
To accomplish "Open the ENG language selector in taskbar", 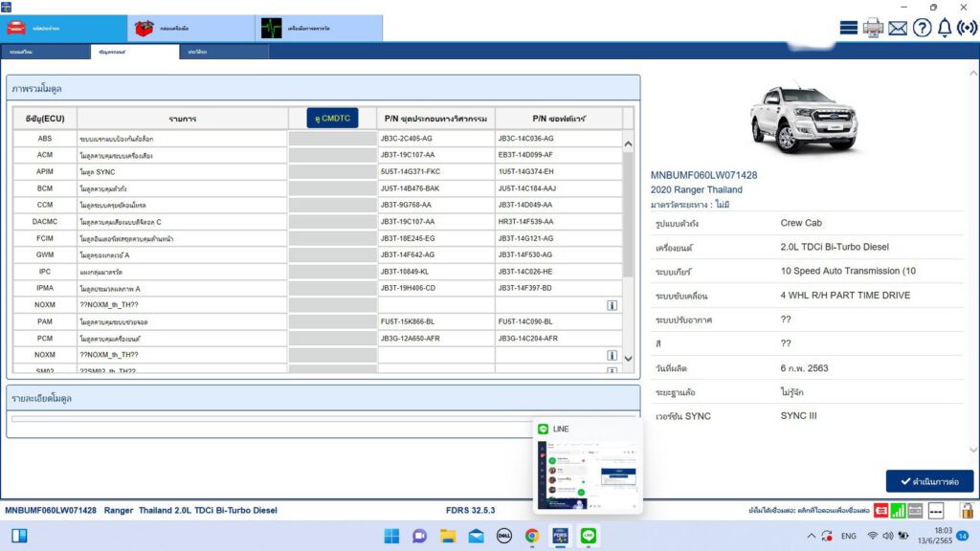I will click(x=848, y=538).
